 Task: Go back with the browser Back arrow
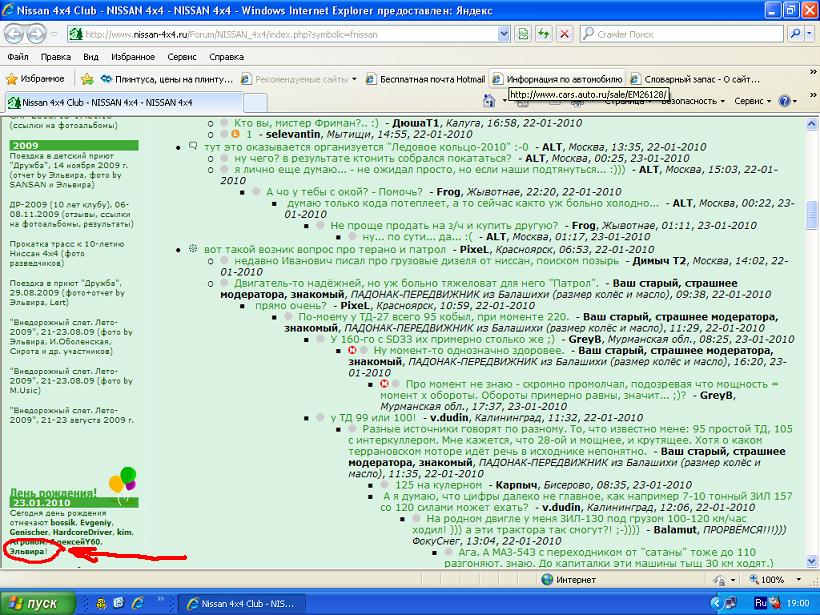(x=15, y=35)
